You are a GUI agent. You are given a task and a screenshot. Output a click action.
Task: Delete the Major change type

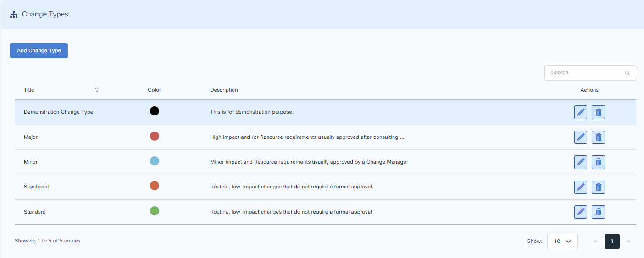point(598,137)
